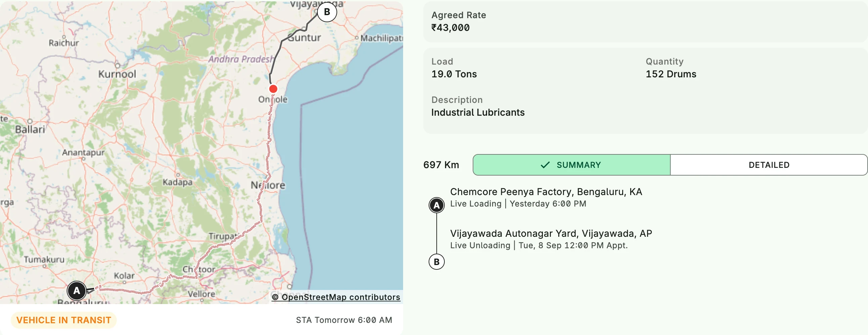Screen dimensions: 868x335
Task: Click route stop B icon in the timeline
Action: tap(436, 262)
